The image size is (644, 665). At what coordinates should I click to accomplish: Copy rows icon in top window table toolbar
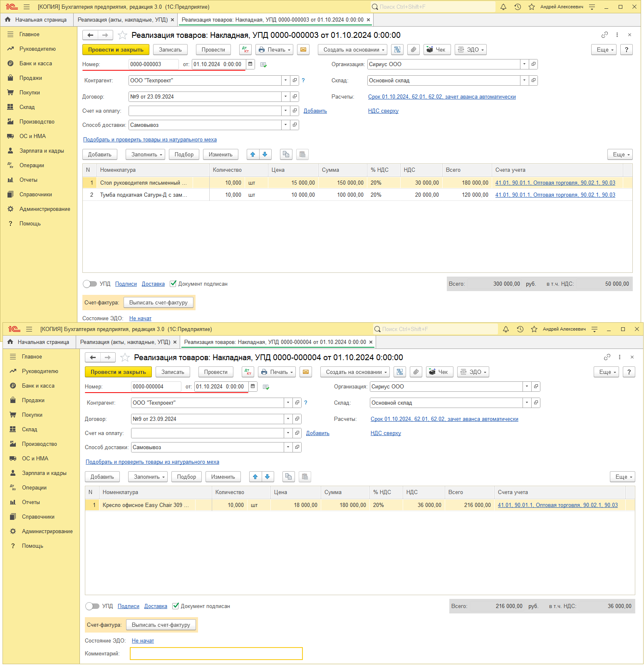point(286,154)
